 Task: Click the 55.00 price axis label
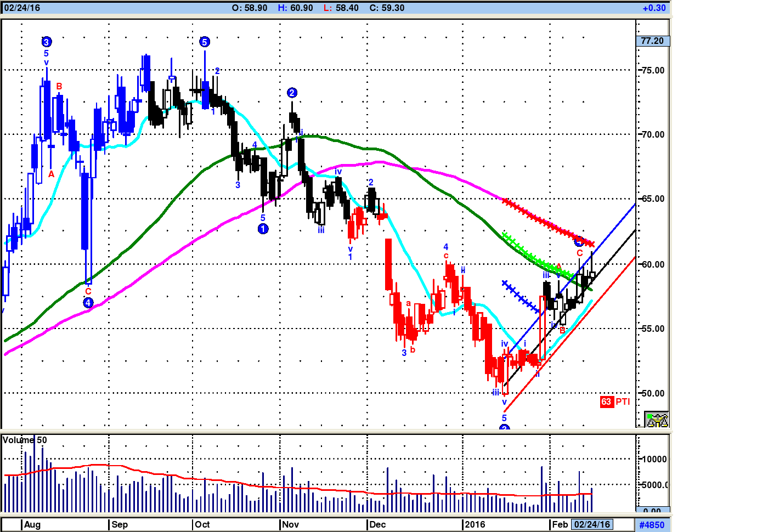click(x=653, y=329)
